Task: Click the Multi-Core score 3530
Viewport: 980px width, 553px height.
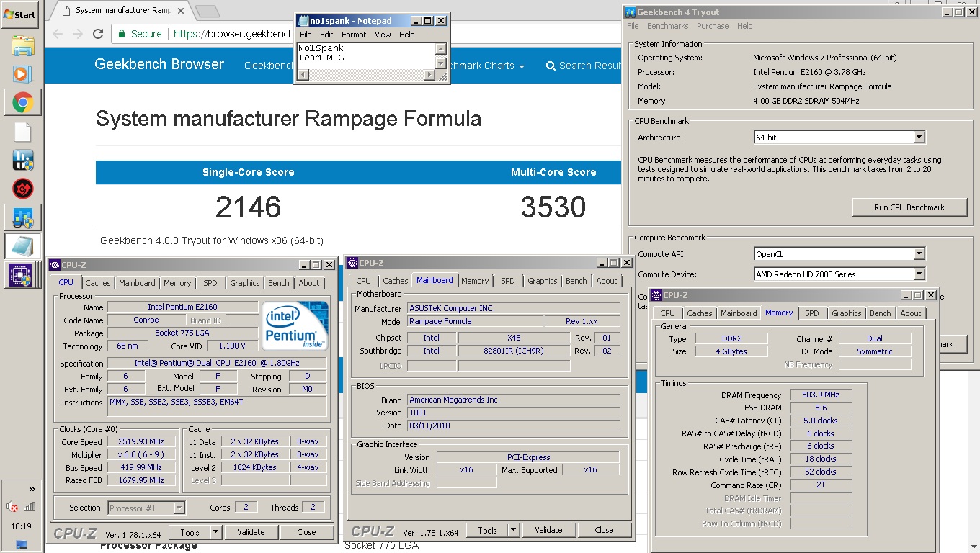Action: pos(553,207)
